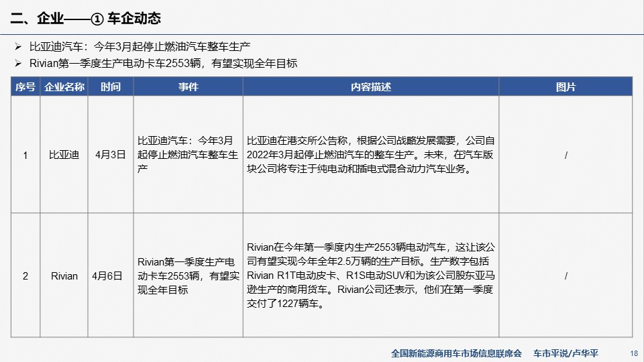Click the 序号 column header
The width and height of the screenshot is (644, 362).
point(25,86)
